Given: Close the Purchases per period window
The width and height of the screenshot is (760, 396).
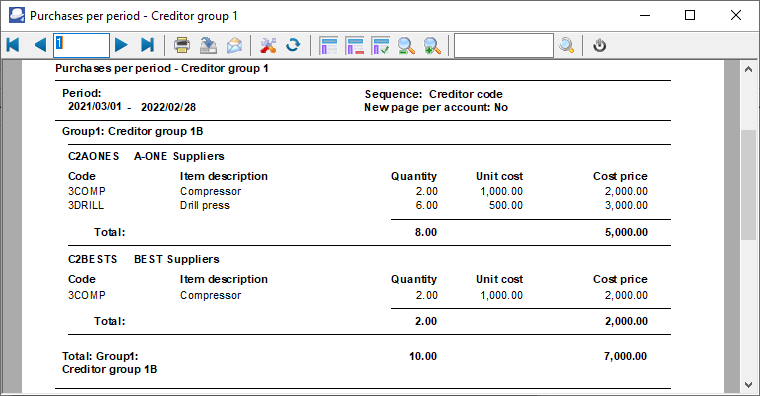Looking at the screenshot, I should (x=736, y=16).
